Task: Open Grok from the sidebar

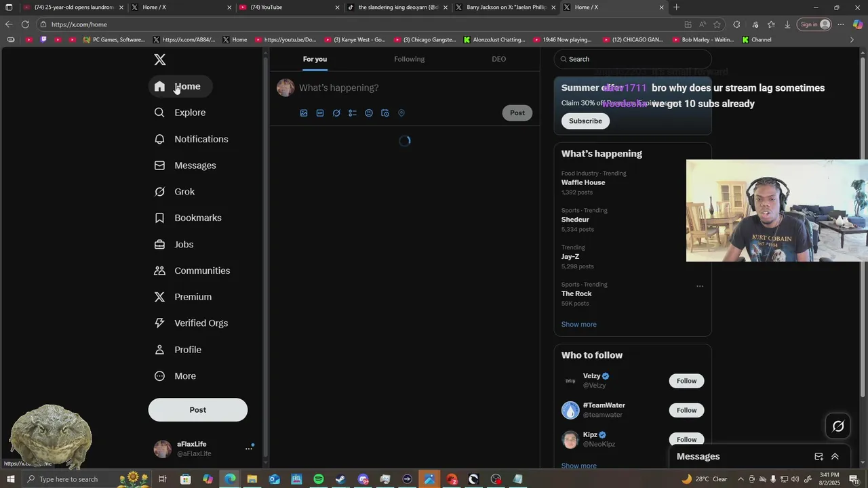Action: (x=174, y=192)
